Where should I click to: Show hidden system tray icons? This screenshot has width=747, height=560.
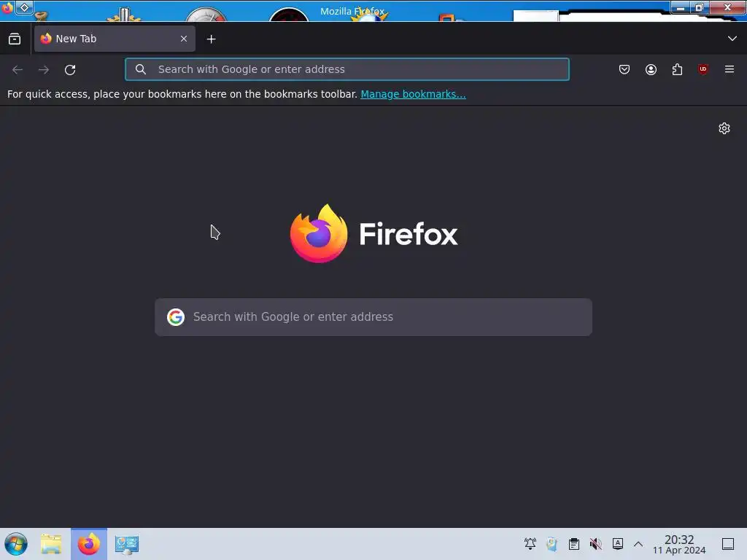638,544
